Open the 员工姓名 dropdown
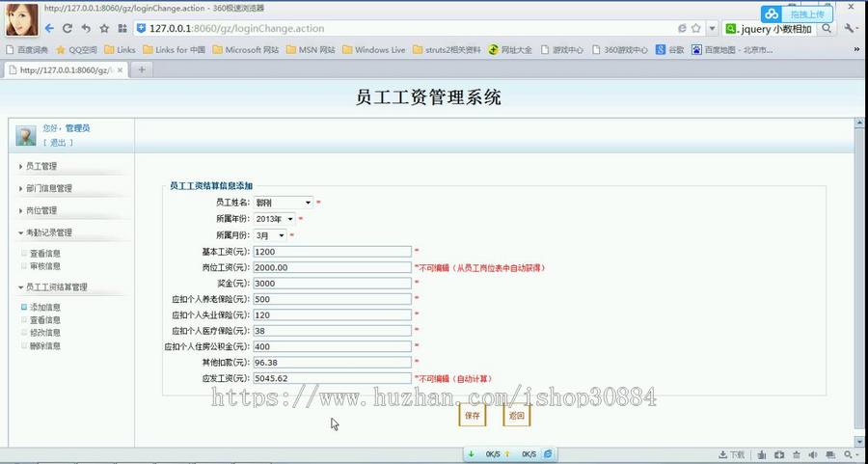This screenshot has height=464, width=868. tap(284, 203)
